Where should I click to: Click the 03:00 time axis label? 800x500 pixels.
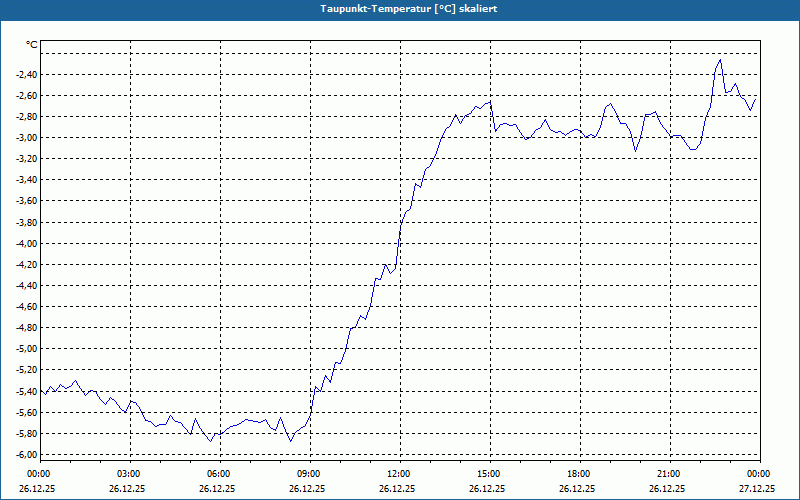pos(130,474)
